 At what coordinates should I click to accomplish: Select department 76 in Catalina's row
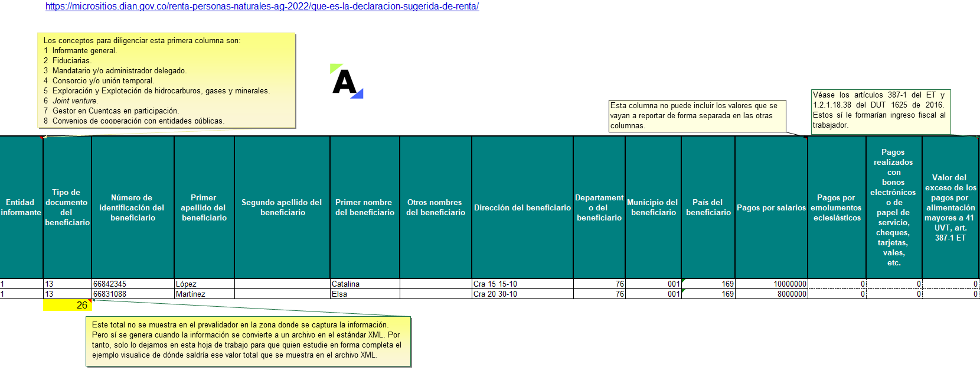[x=599, y=284]
